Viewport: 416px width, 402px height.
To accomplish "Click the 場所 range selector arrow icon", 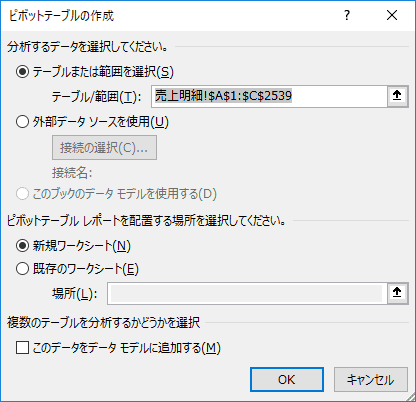I will (397, 293).
